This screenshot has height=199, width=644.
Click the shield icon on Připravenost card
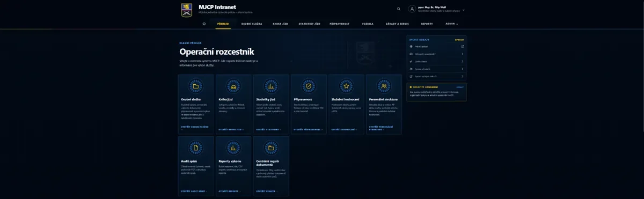click(x=309, y=86)
